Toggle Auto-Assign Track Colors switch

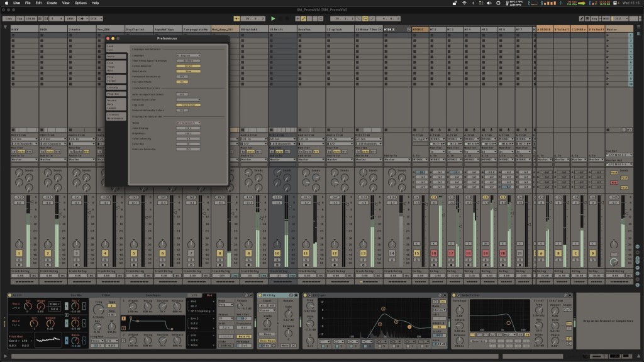click(182, 94)
